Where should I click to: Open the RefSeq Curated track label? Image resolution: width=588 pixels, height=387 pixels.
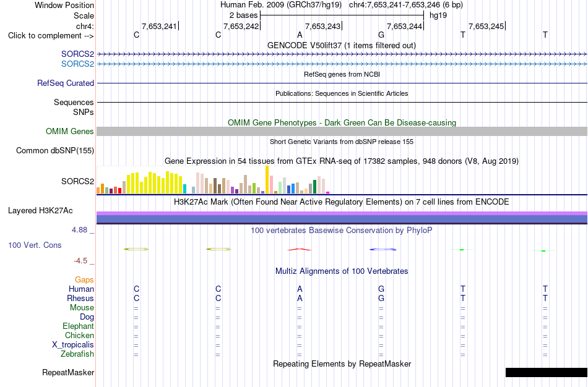click(x=66, y=83)
